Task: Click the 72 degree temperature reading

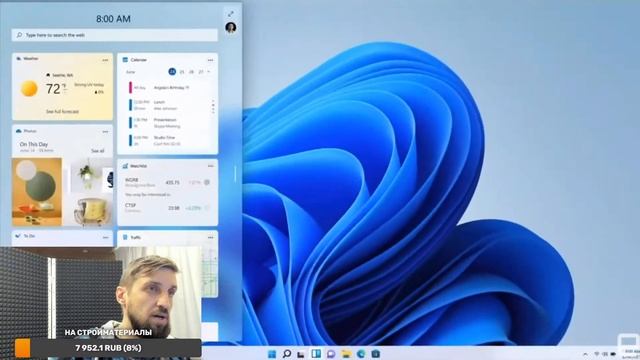Action: [x=53, y=89]
